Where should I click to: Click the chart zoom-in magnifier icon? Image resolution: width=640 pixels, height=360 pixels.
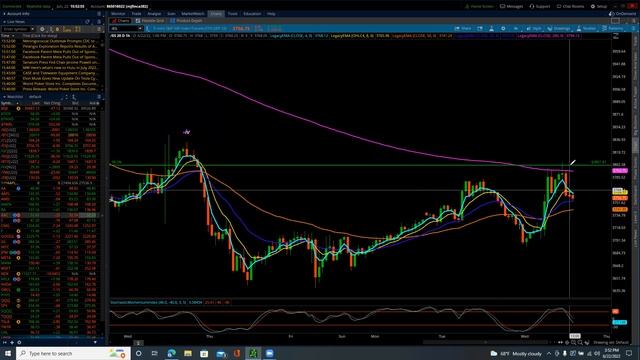573,342
